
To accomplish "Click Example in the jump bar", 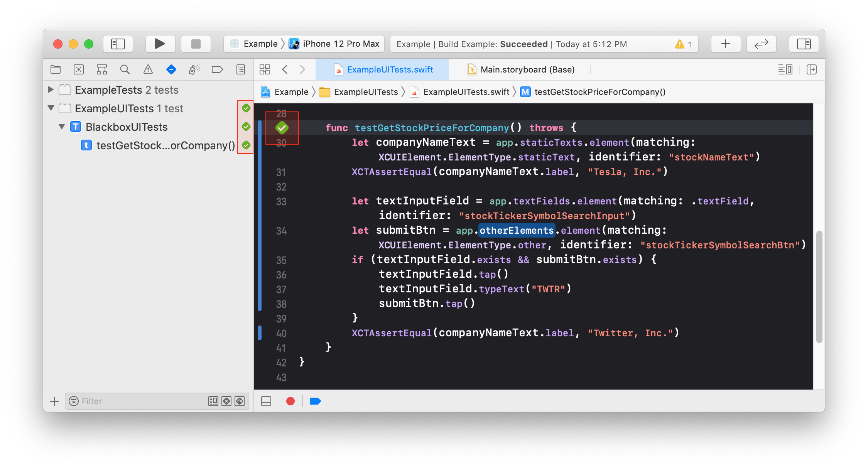I will 285,92.
